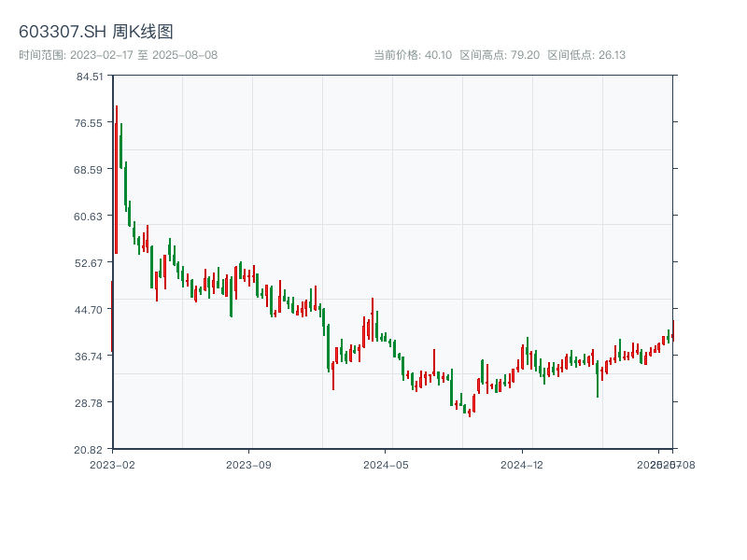Click the 36.74 y-axis price label
The image size is (747, 560).
[x=91, y=357]
